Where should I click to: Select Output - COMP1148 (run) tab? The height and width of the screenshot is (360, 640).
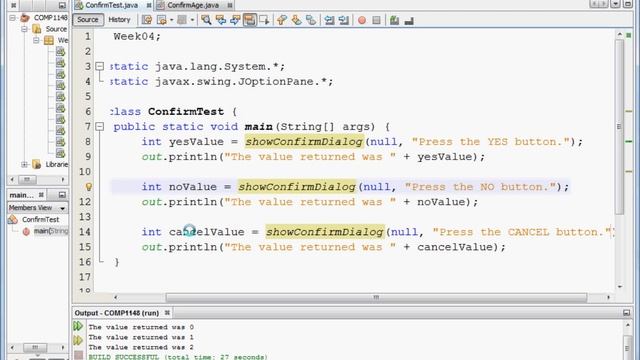pos(117,313)
